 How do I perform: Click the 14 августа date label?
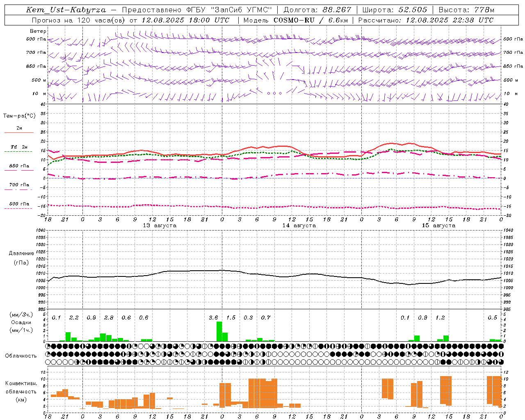point(299,226)
